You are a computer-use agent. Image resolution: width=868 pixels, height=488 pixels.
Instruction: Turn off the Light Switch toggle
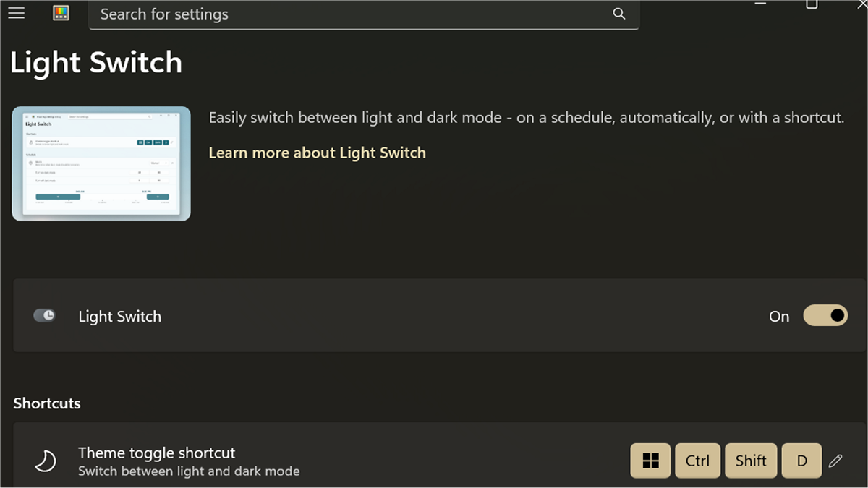pyautogui.click(x=825, y=316)
